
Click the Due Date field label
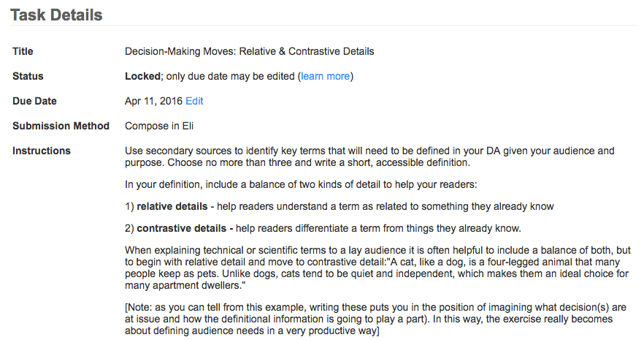pyautogui.click(x=34, y=101)
